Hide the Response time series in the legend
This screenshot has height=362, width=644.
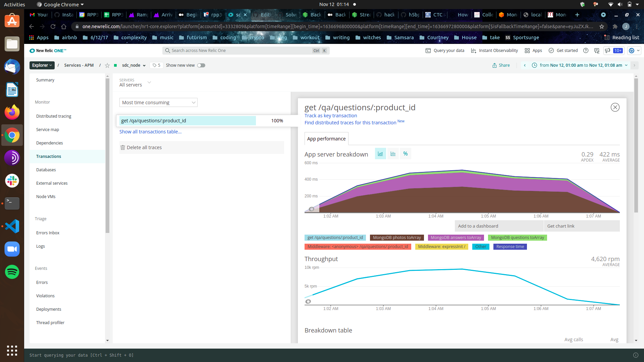(509, 247)
